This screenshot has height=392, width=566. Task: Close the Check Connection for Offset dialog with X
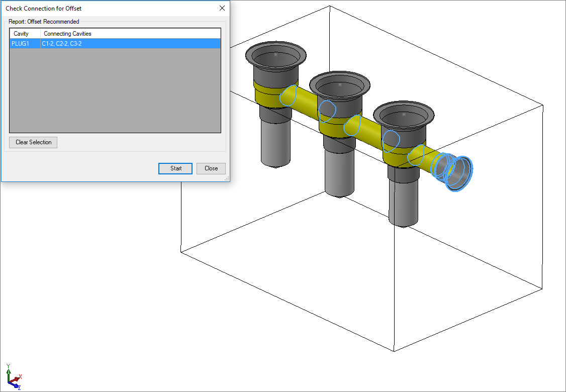point(222,8)
